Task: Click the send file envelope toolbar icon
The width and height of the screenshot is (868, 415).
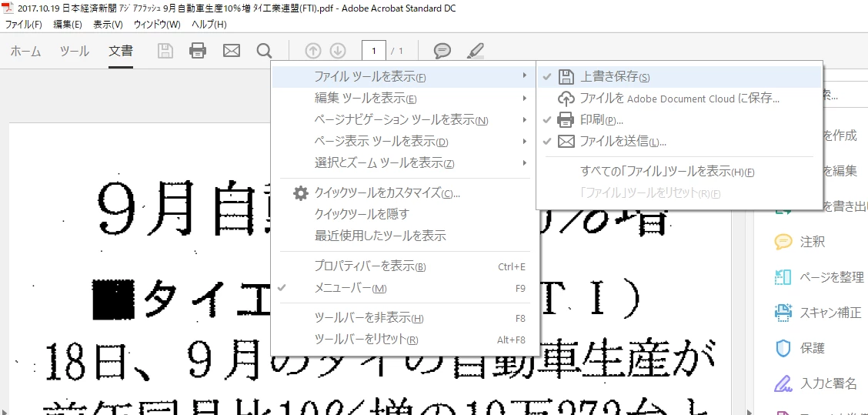Action: coord(232,51)
